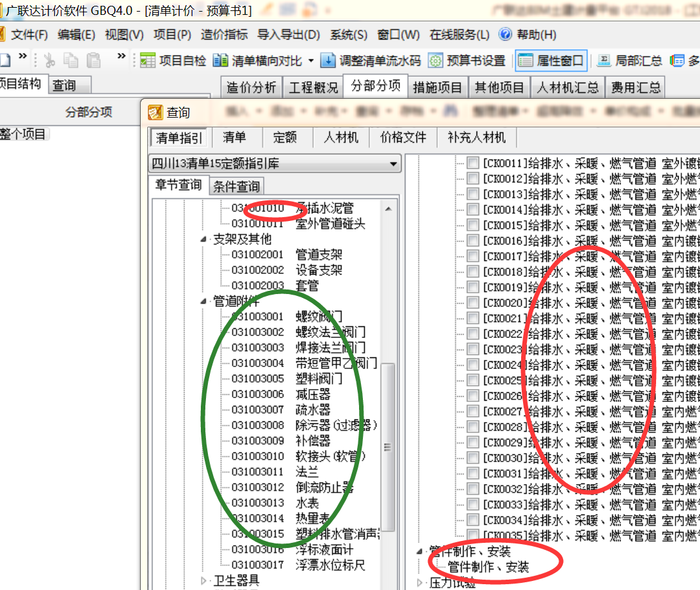Select the 人材机 query tab
Screen dimensions: 700x590
tap(341, 138)
